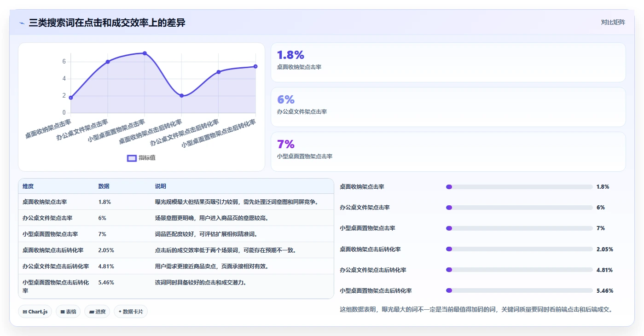Click the 办公桌文件架点击后转化率 cell in the table
This screenshot has width=644, height=336.
click(x=56, y=266)
